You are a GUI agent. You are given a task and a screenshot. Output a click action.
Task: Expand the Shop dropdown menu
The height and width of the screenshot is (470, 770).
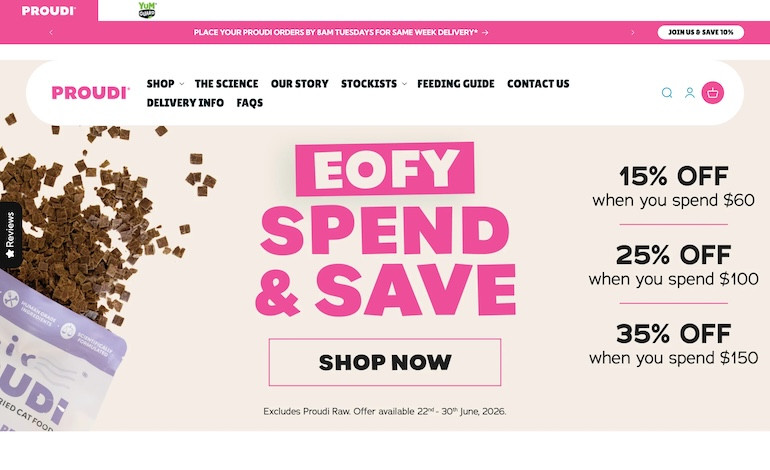(x=165, y=83)
